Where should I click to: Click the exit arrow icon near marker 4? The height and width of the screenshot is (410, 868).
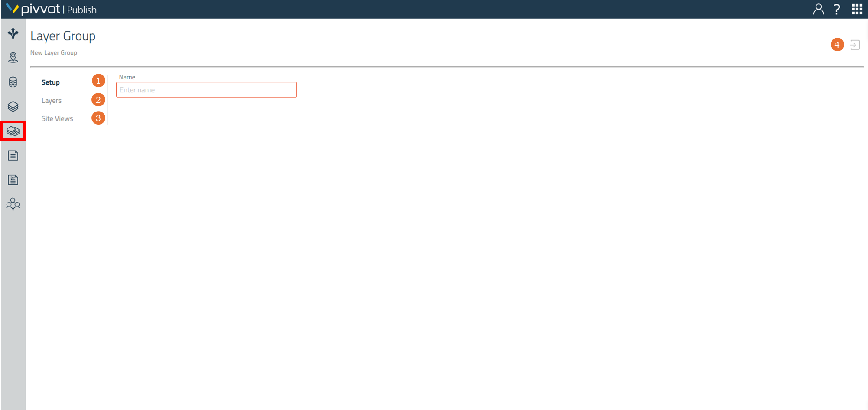pyautogui.click(x=855, y=45)
